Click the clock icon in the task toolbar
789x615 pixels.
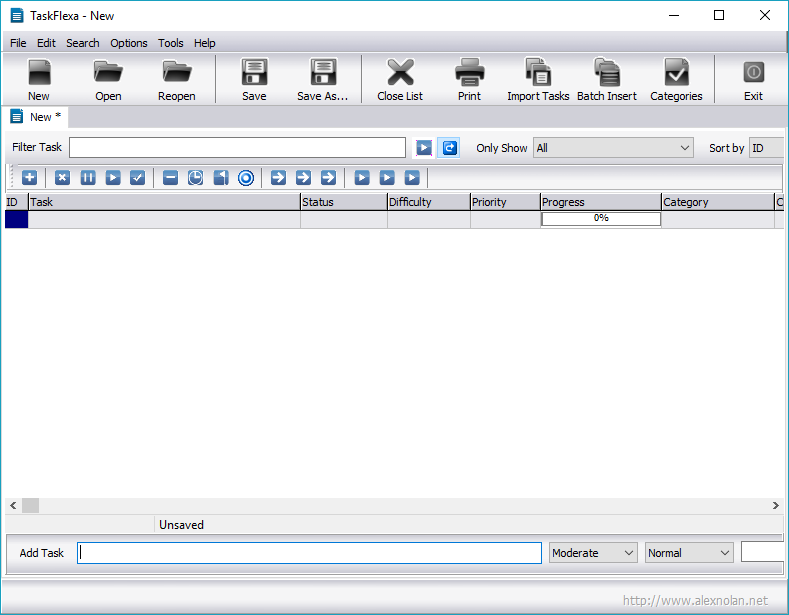[195, 178]
